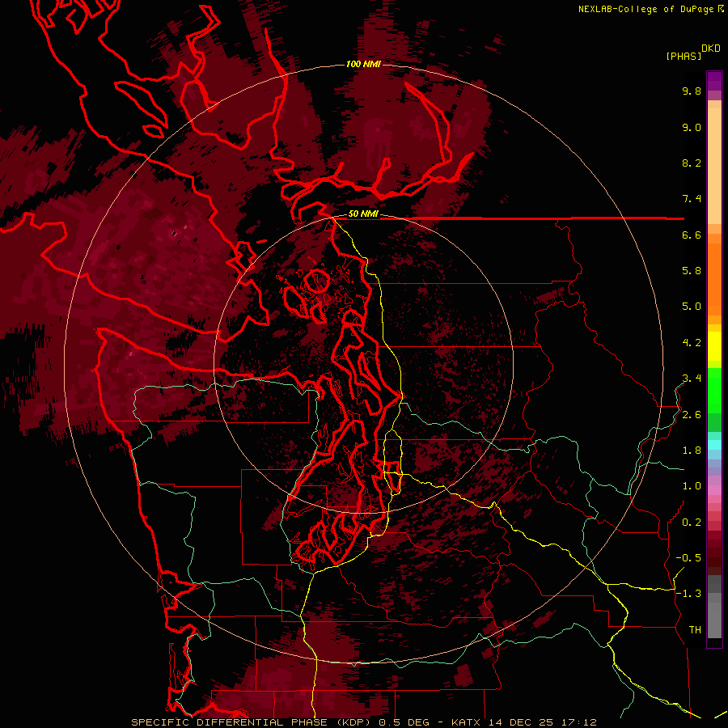
Task: Click the 3.4 scale value
Action: coord(692,379)
